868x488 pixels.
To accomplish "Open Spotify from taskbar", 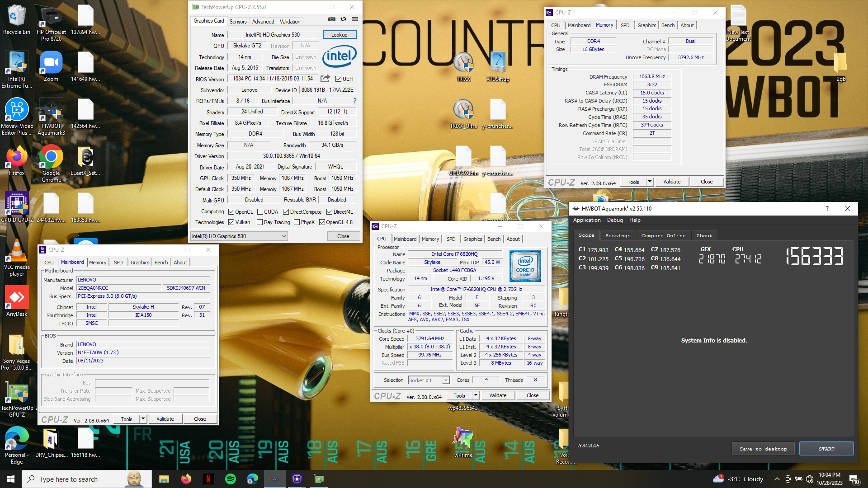I will pos(230,479).
